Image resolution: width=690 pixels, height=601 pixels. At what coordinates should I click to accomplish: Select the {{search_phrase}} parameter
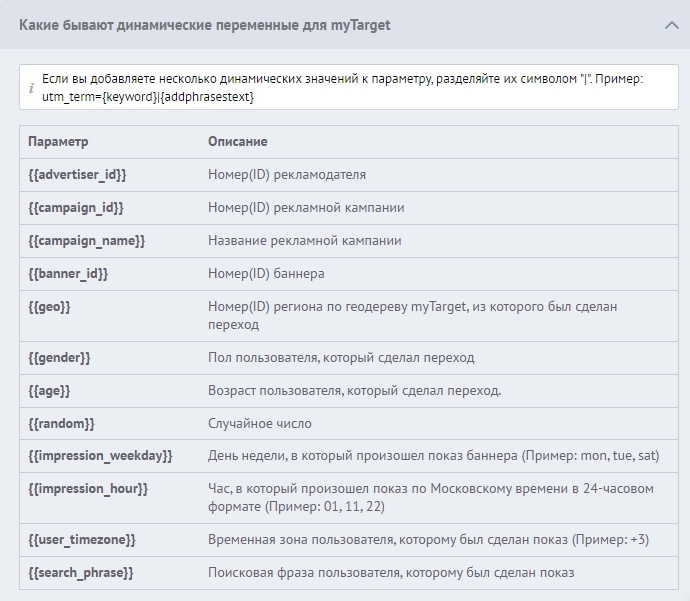click(81, 573)
